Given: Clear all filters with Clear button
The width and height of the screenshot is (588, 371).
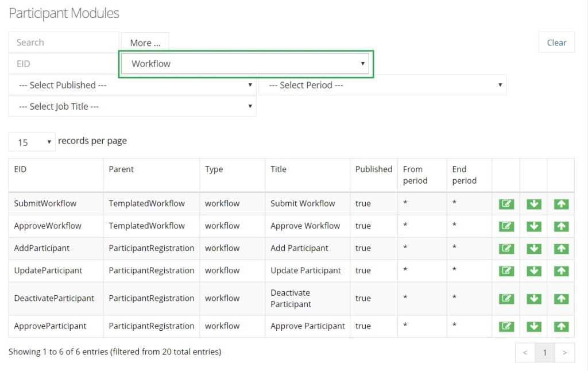Looking at the screenshot, I should pyautogui.click(x=556, y=42).
